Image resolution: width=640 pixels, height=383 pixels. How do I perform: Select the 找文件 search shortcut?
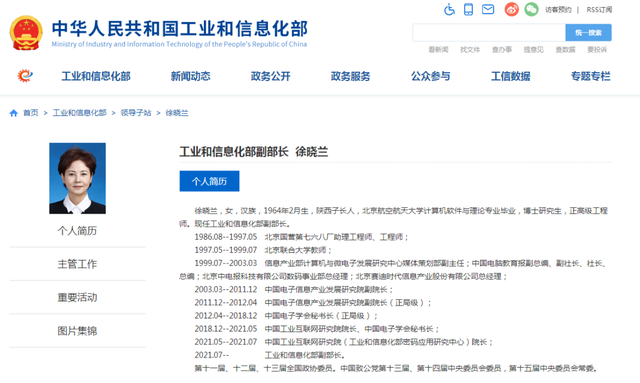point(470,49)
